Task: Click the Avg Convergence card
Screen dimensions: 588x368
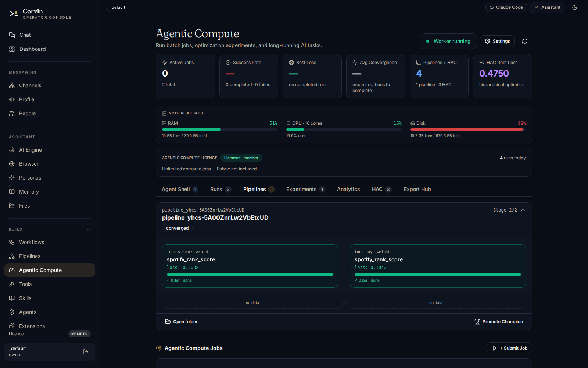Action: pyautogui.click(x=376, y=77)
